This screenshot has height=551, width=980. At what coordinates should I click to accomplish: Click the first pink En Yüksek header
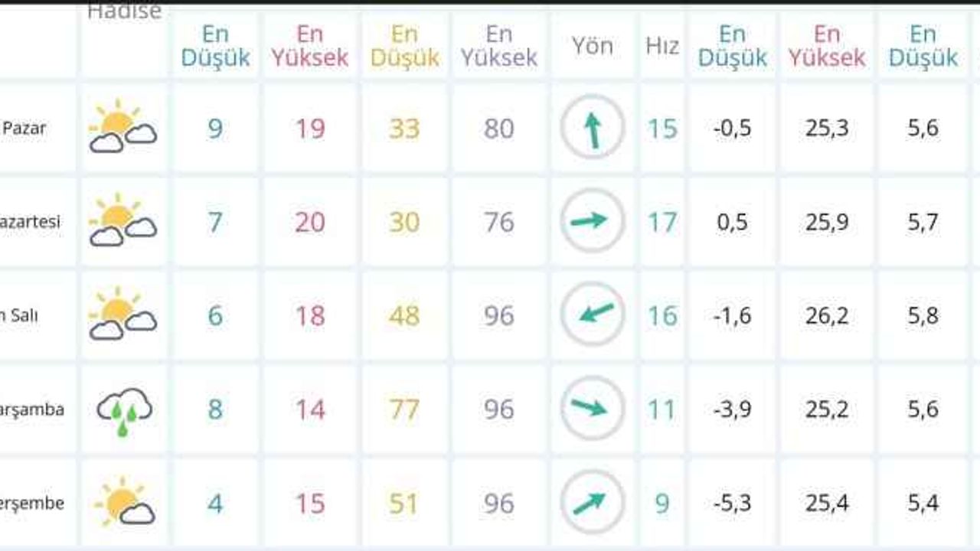pyautogui.click(x=310, y=46)
